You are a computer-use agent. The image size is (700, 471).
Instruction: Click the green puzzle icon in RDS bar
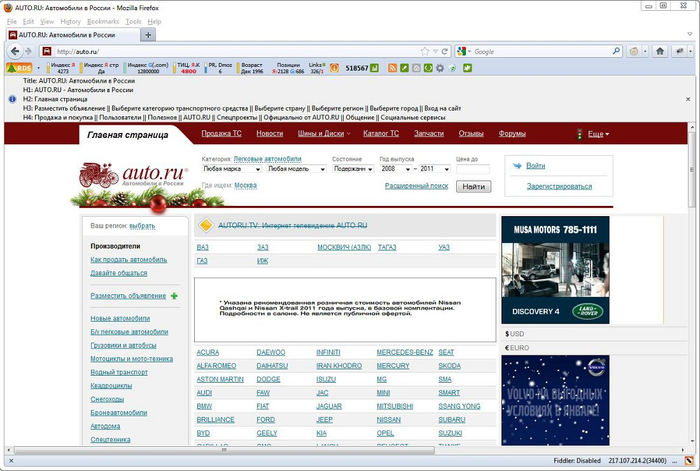pos(467,68)
